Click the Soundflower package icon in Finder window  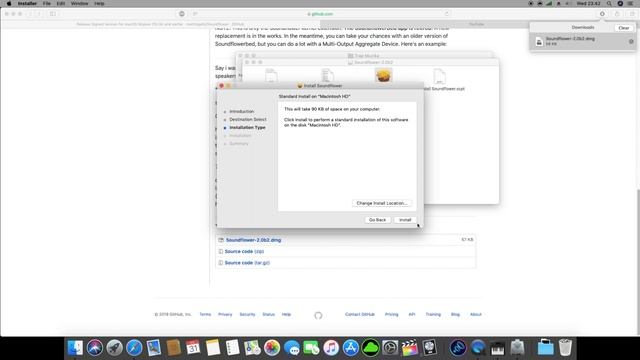383,76
